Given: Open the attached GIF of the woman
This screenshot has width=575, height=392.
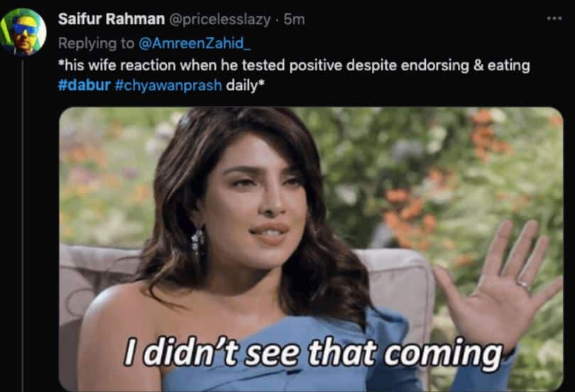Looking at the screenshot, I should 311,249.
